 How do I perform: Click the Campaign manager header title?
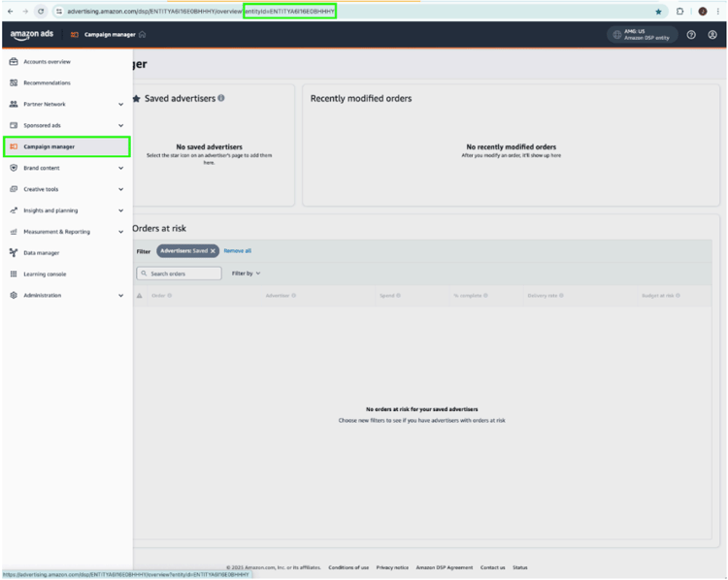tap(110, 35)
